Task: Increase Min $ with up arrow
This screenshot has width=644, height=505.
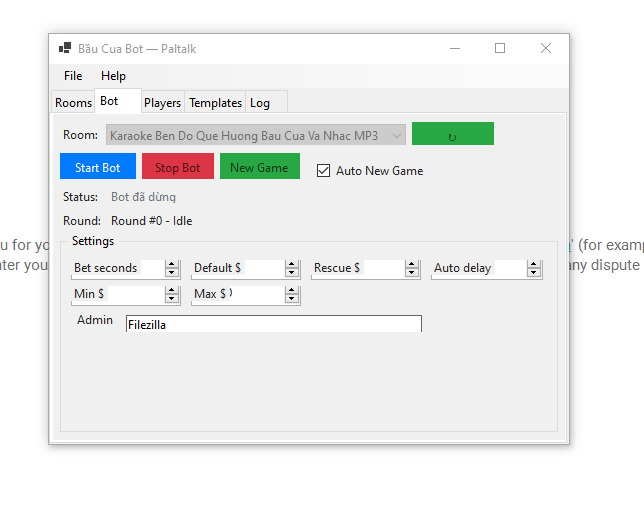Action: (x=172, y=290)
